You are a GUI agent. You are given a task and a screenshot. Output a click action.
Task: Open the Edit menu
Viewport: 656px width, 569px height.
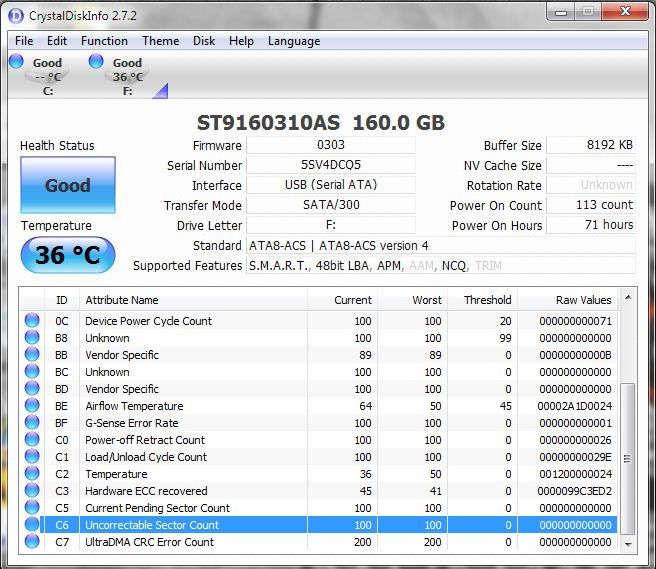pos(57,41)
